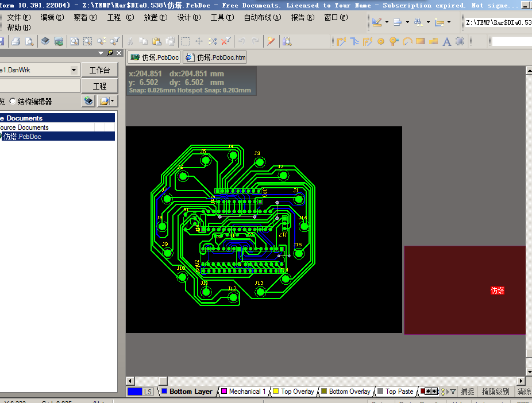Click the magenta Mechanical 1 color swatch

(224, 391)
